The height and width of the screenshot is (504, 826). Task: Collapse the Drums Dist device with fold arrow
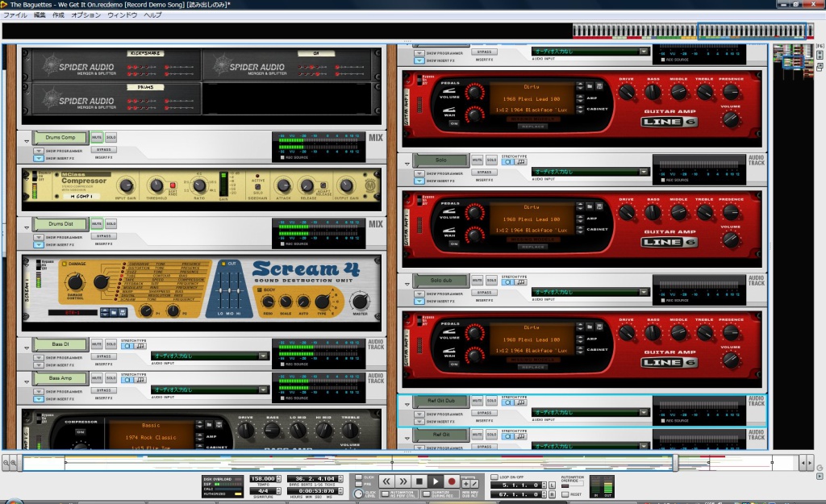pyautogui.click(x=27, y=227)
